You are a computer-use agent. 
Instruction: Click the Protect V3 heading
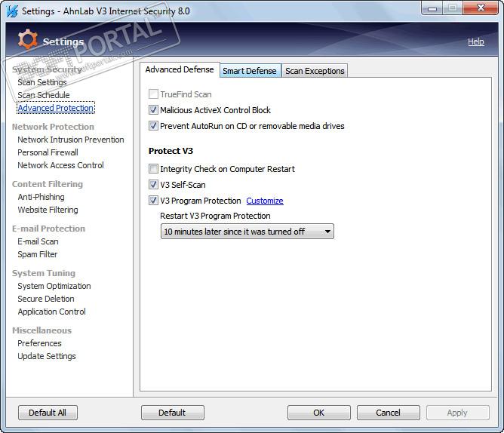(171, 151)
